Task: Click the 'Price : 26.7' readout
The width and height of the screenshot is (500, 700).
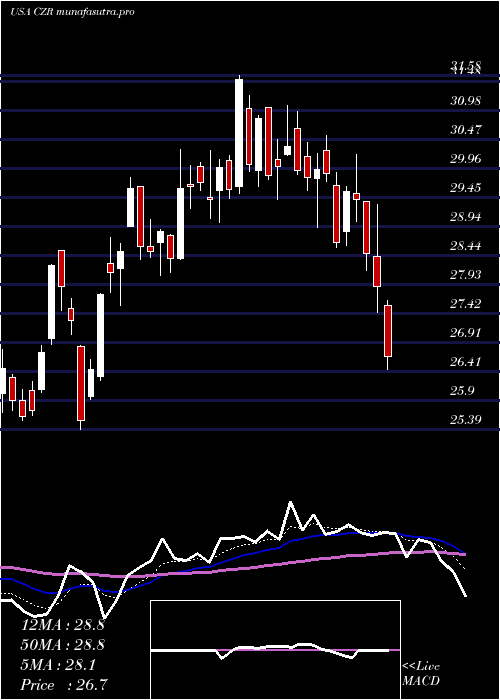Action: [64, 685]
